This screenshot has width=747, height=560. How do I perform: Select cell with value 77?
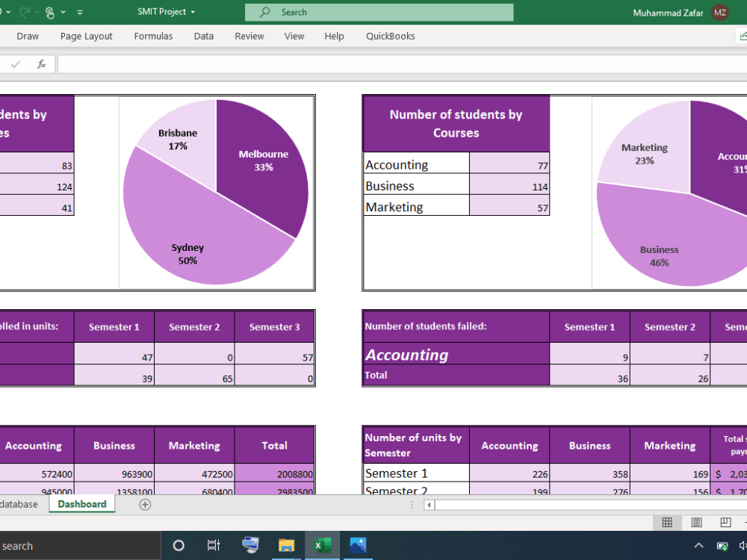(x=509, y=164)
